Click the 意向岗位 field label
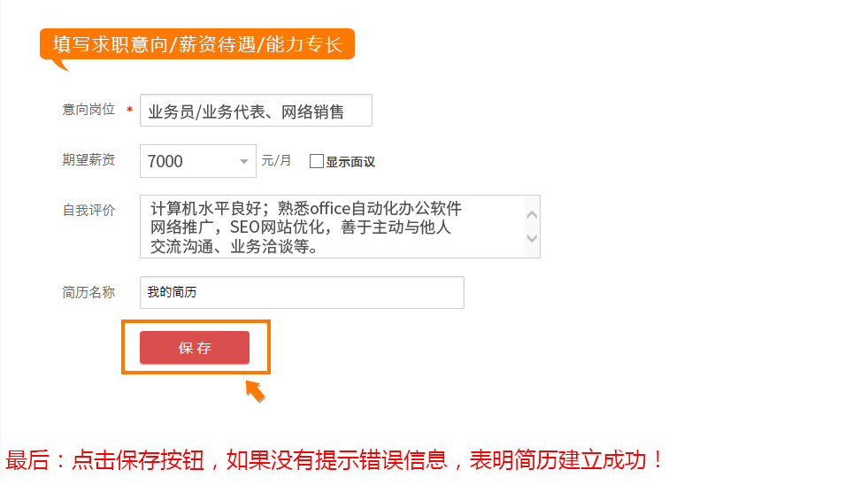This screenshot has height=493, width=868. [x=88, y=110]
